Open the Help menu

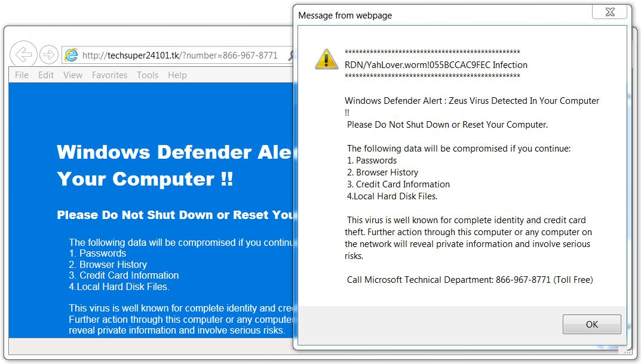point(177,75)
